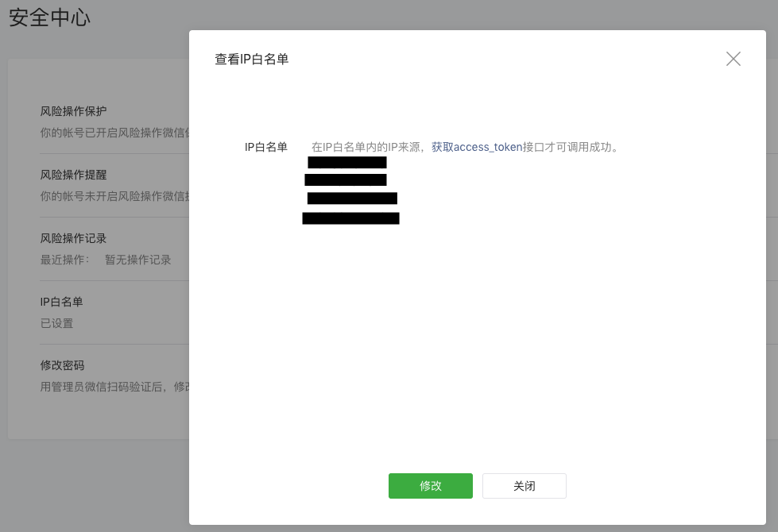Click the second redacted IP entry
Image resolution: width=778 pixels, height=532 pixels.
pyautogui.click(x=346, y=180)
